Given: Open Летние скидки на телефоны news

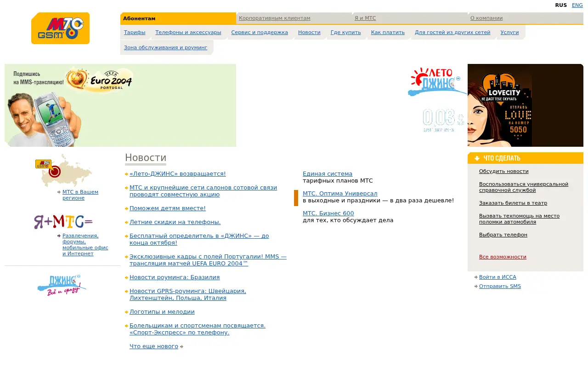Looking at the screenshot, I should tap(175, 222).
